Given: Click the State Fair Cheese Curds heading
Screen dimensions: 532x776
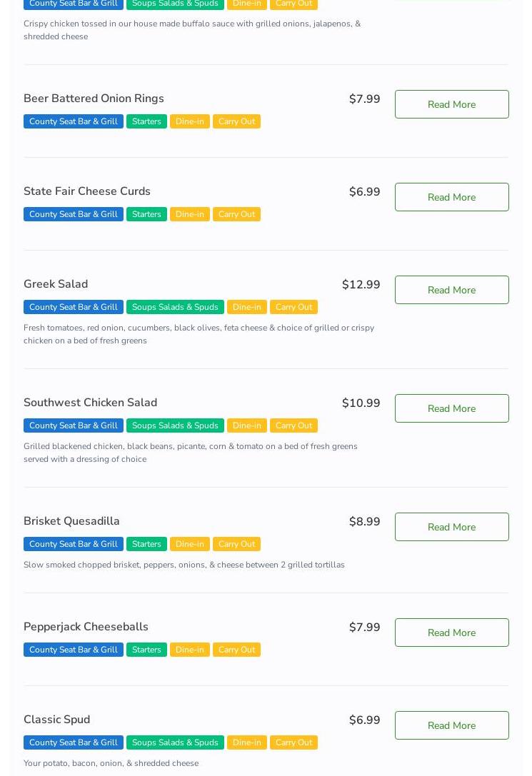Looking at the screenshot, I should (x=87, y=191).
